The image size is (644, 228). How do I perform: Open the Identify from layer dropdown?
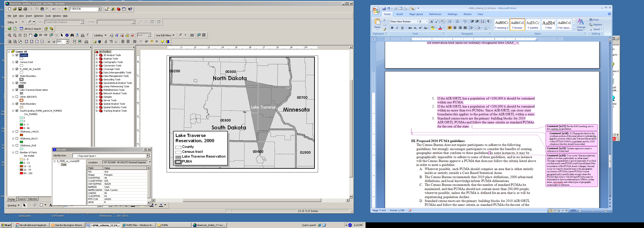(x=148, y=156)
